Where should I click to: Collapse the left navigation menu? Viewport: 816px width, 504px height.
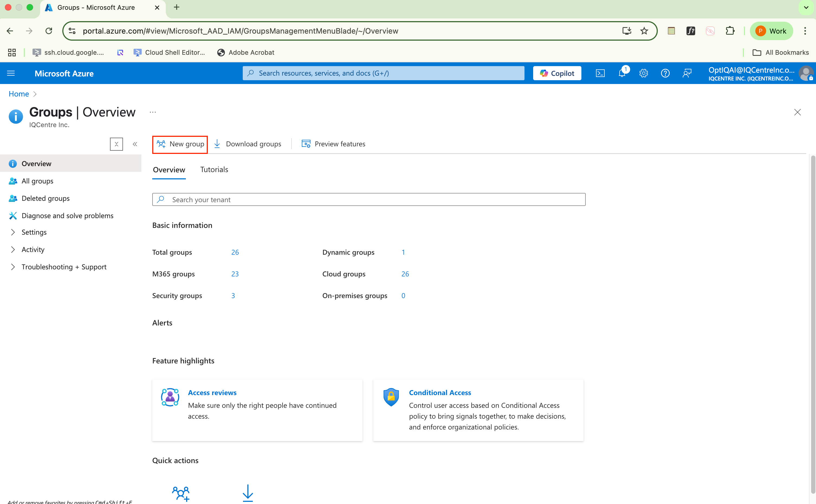coord(135,144)
